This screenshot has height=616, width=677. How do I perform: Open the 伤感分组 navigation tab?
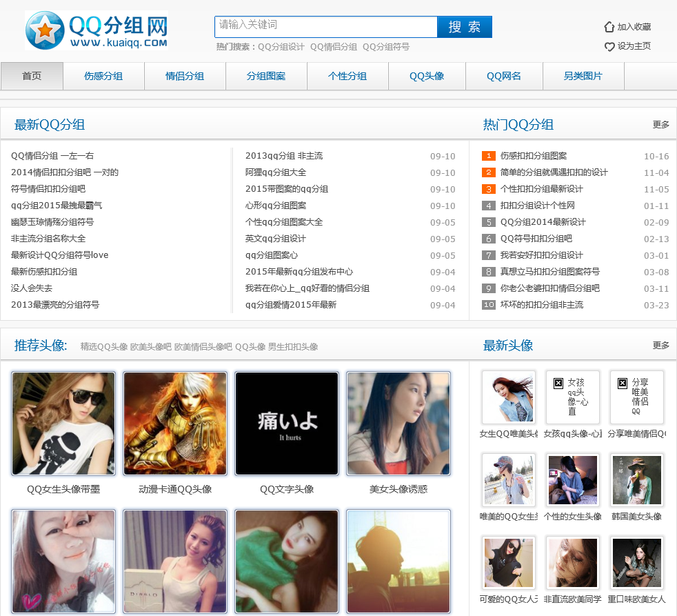pyautogui.click(x=103, y=76)
